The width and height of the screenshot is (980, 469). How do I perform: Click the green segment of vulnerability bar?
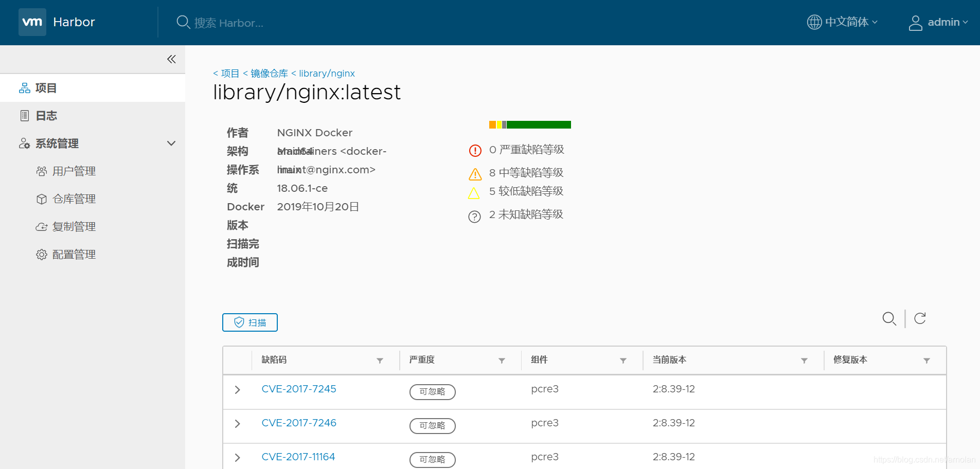click(539, 124)
